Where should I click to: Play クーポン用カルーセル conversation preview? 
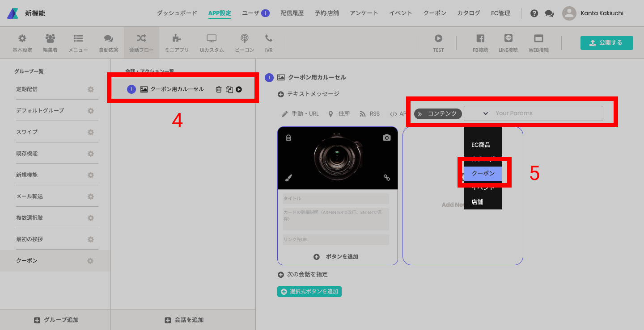point(239,89)
